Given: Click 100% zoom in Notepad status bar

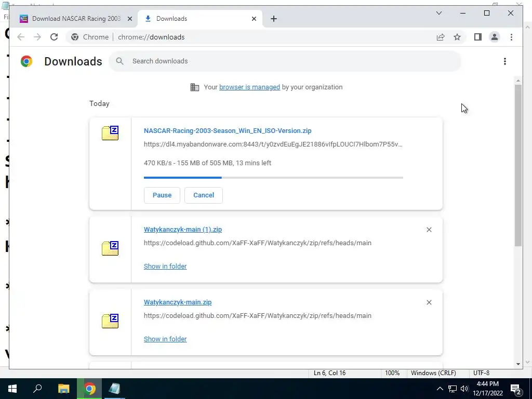Looking at the screenshot, I should (392, 373).
